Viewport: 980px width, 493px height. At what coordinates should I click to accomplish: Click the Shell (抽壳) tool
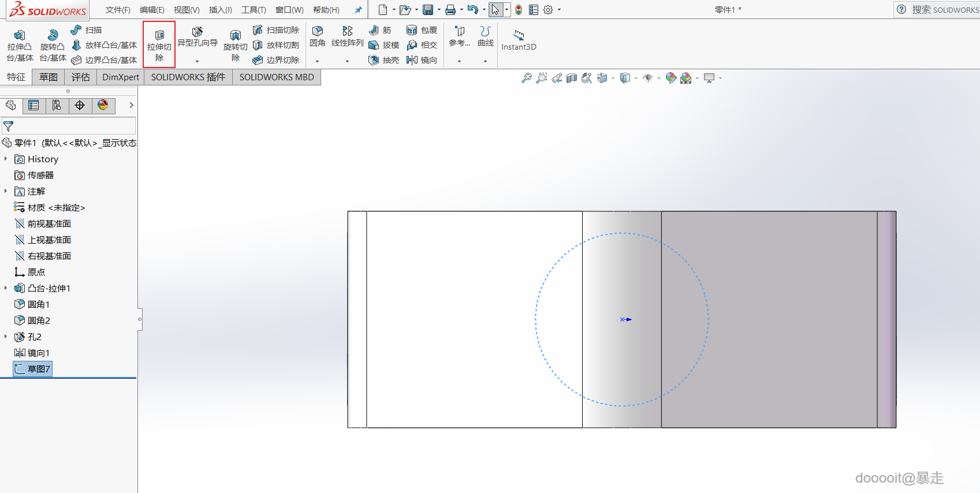[384, 60]
